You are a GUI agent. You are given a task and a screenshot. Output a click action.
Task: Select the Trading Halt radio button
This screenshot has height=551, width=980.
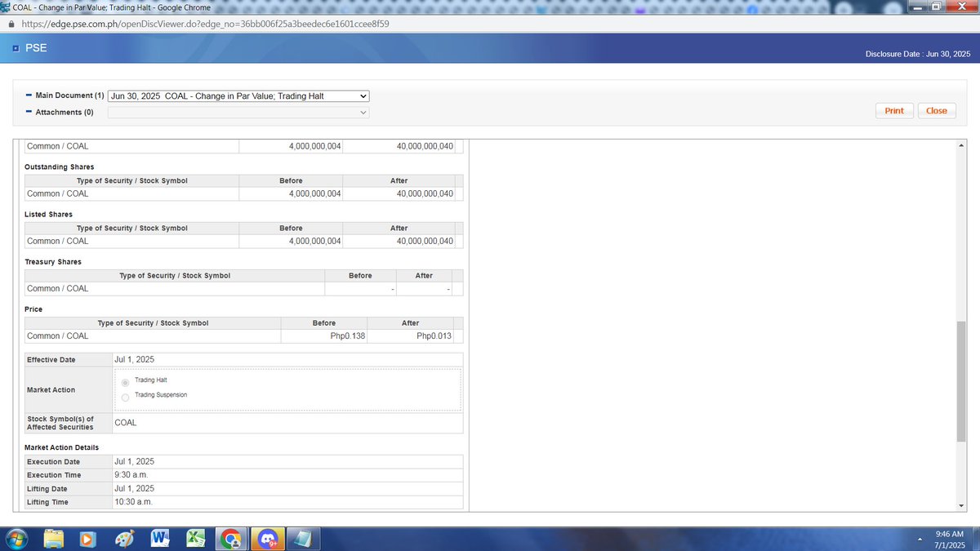tap(125, 382)
